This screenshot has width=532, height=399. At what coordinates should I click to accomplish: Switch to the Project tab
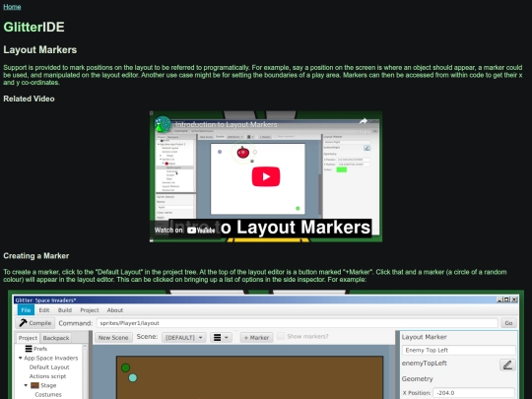pyautogui.click(x=28, y=338)
